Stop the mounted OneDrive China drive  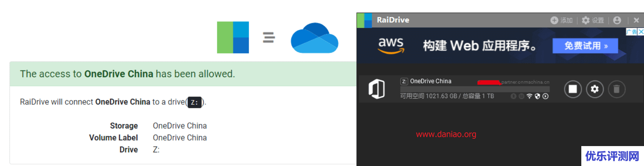pyautogui.click(x=573, y=89)
